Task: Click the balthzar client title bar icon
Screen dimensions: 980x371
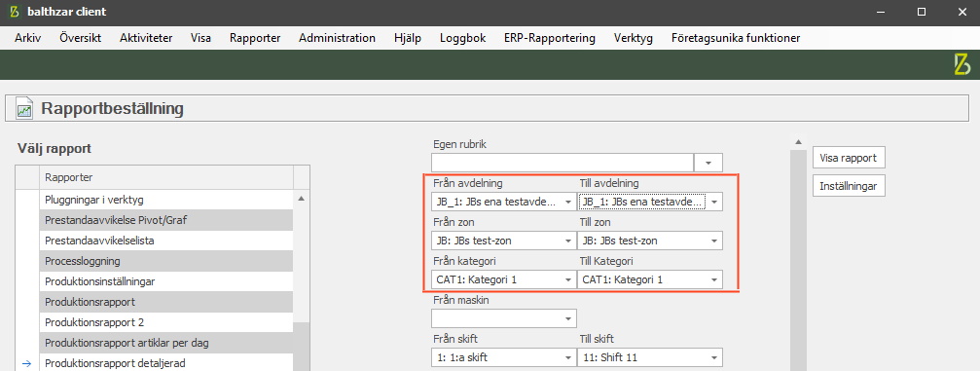Action: pos(15,12)
